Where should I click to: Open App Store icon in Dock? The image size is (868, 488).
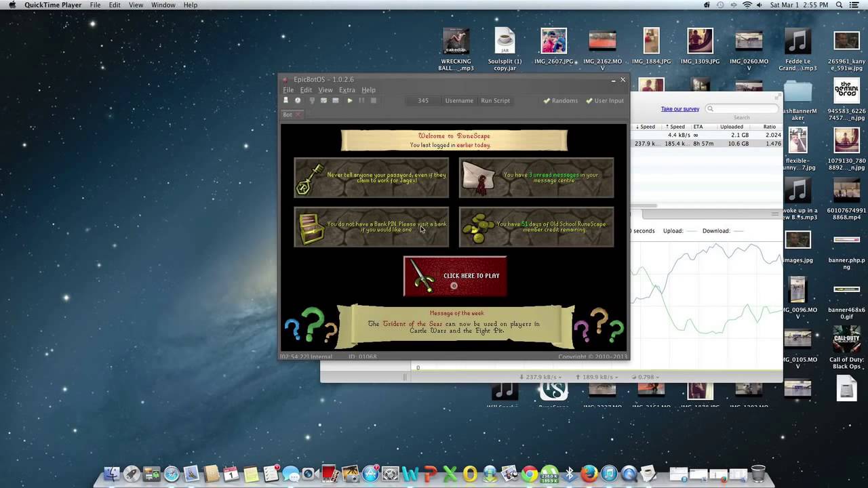pos(370,474)
